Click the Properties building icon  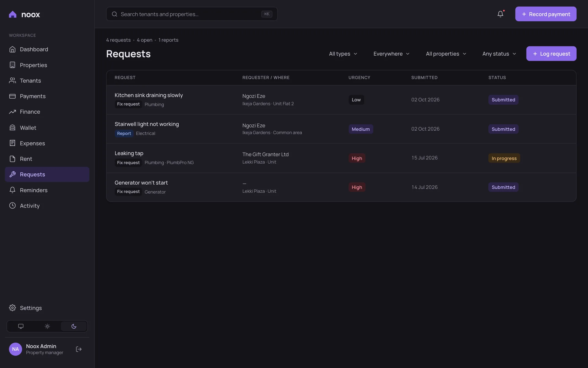(12, 65)
